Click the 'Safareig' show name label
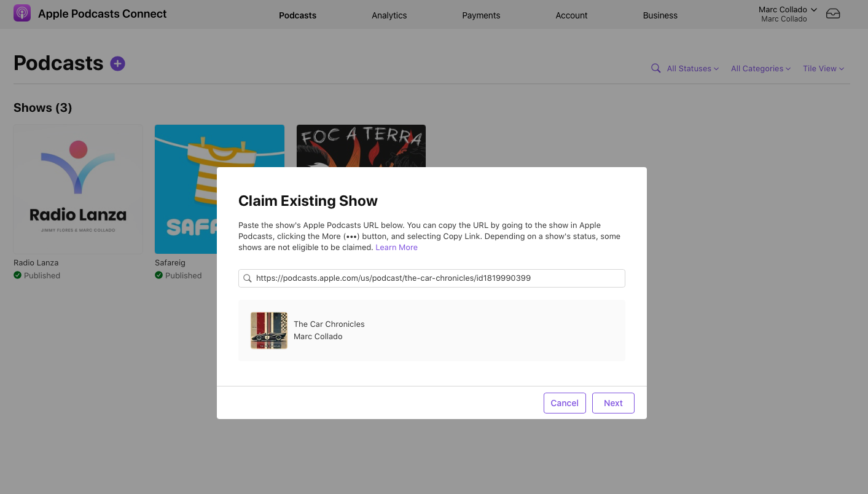The height and width of the screenshot is (494, 868). click(x=170, y=262)
